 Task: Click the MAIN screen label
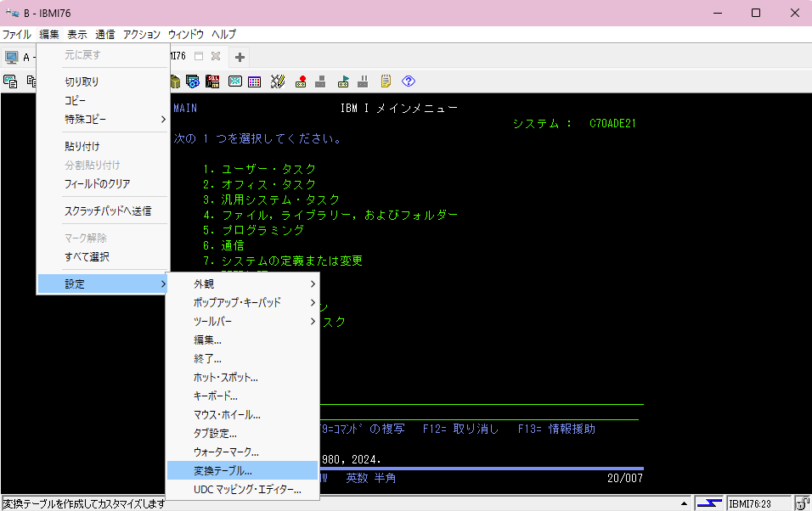pyautogui.click(x=185, y=108)
